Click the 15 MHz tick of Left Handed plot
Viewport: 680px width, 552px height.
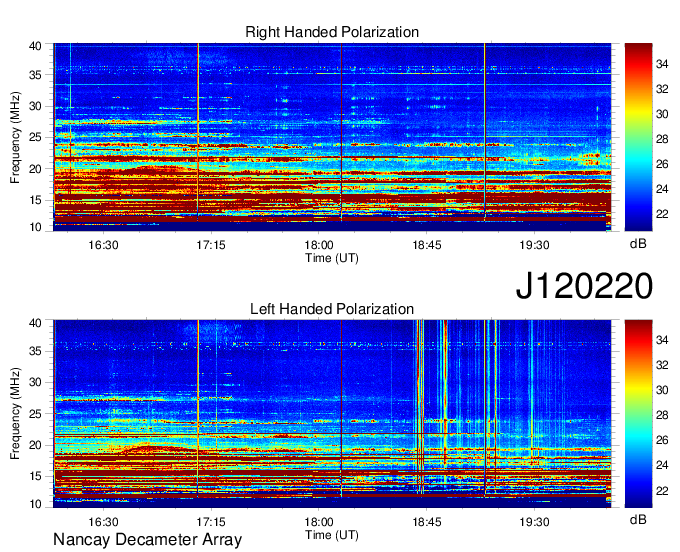pos(36,477)
